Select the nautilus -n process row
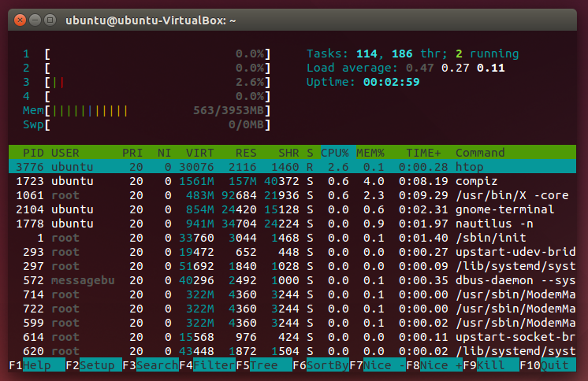This screenshot has height=381, width=588. tap(292, 224)
